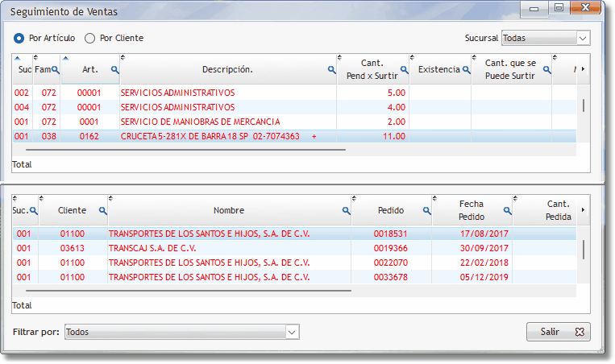
Task: Click fecha pedido 05/12/2019
Action: point(484,277)
